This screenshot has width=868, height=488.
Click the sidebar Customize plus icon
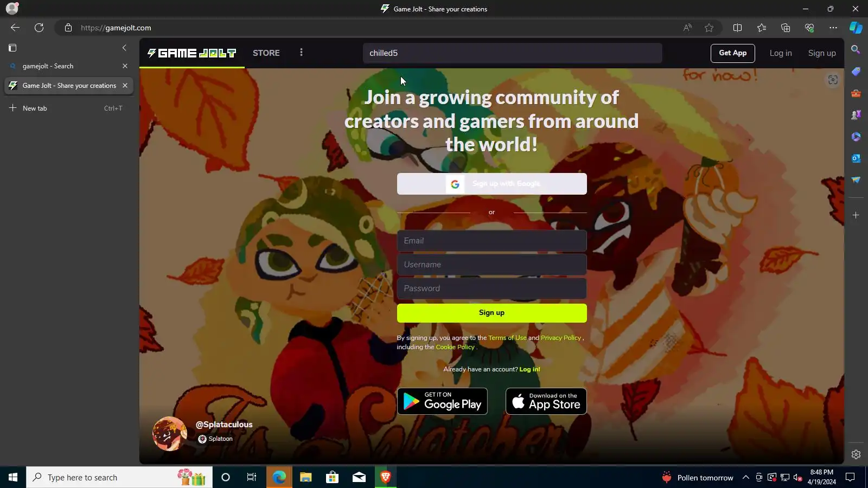pos(856,215)
